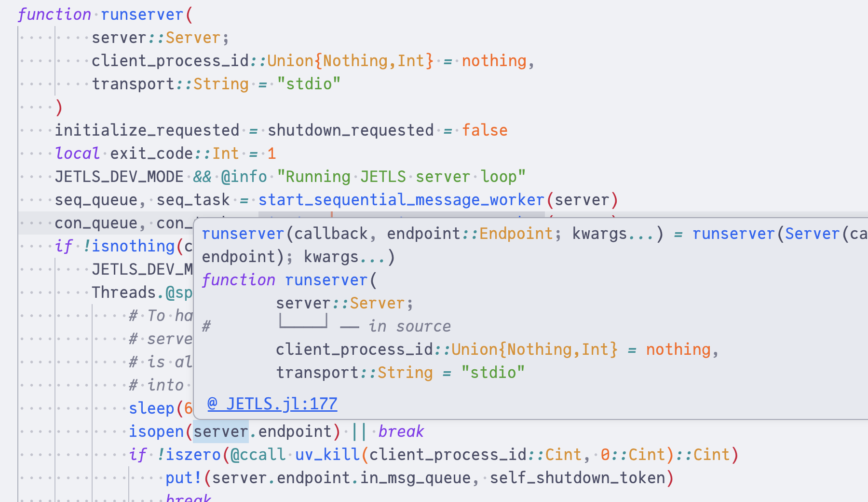
Task: Click the "stdio" string in editor signature
Action: click(309, 84)
